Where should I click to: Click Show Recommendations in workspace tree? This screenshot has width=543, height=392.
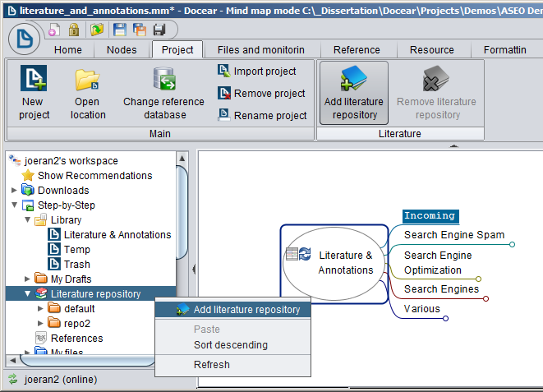pos(95,176)
